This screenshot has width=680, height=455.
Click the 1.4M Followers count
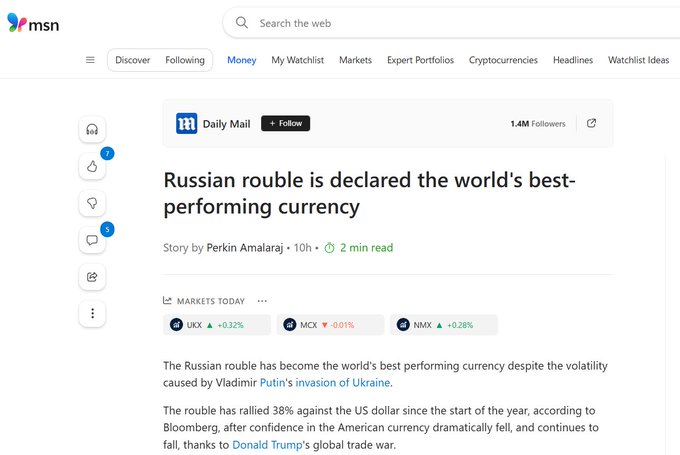[538, 124]
